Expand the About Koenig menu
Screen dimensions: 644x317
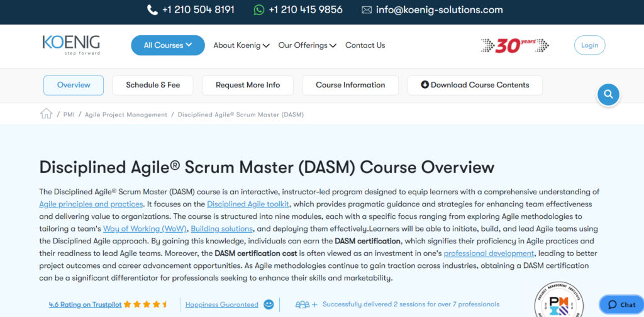pyautogui.click(x=241, y=45)
